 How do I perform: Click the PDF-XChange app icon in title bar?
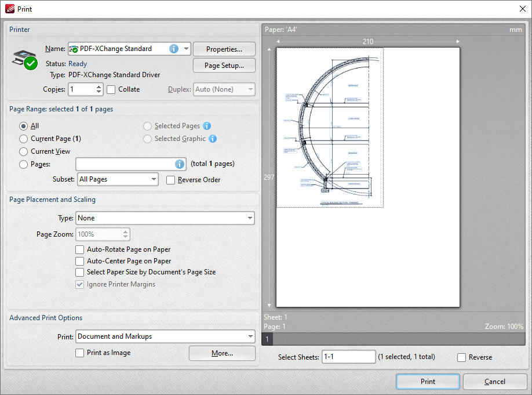9,9
